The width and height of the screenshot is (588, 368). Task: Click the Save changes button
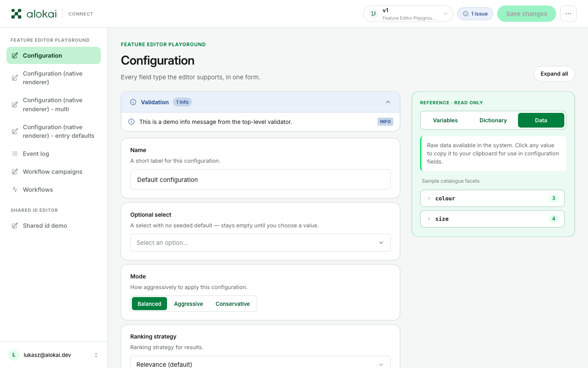[526, 14]
